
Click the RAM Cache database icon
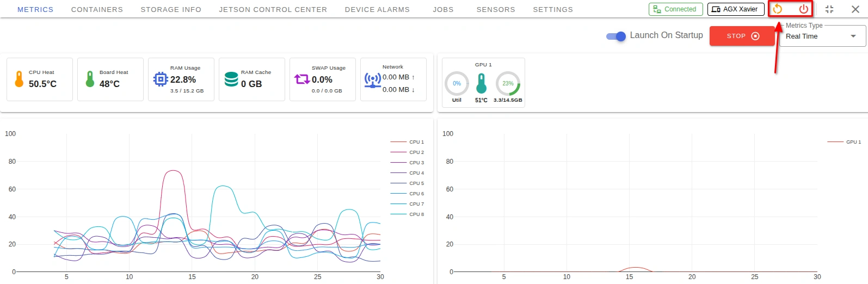click(231, 79)
